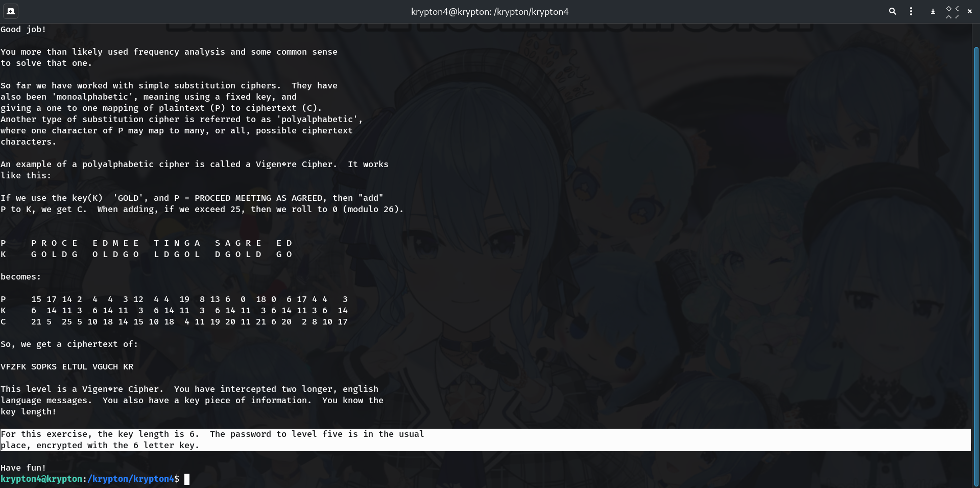Image resolution: width=980 pixels, height=488 pixels.
Task: Click the terminal cursor block at prompt
Action: point(187,479)
